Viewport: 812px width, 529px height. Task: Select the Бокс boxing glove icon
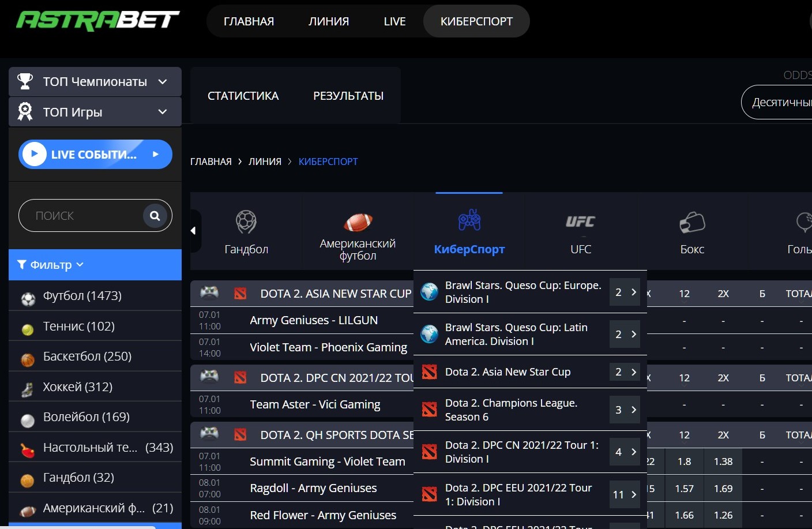click(692, 223)
